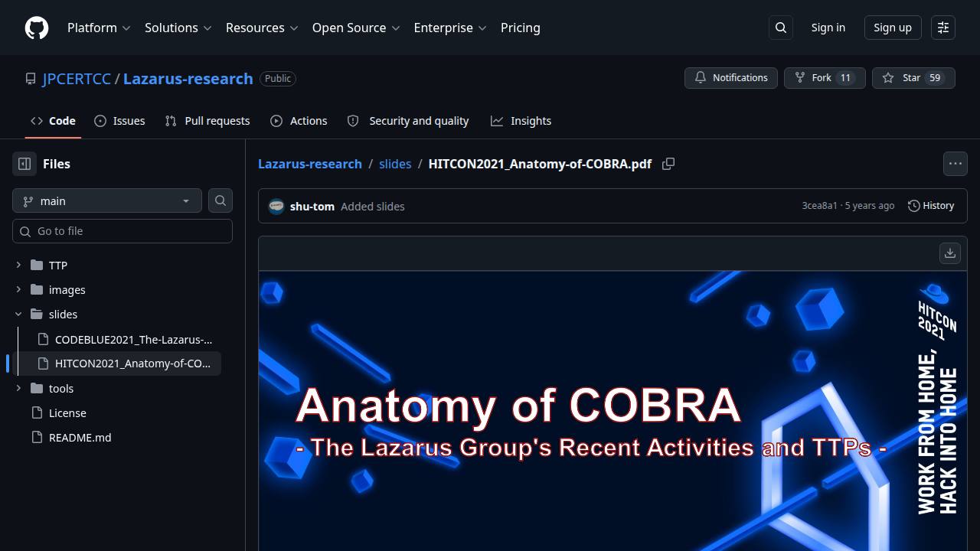
Task: Click the Sign up button
Action: (893, 28)
